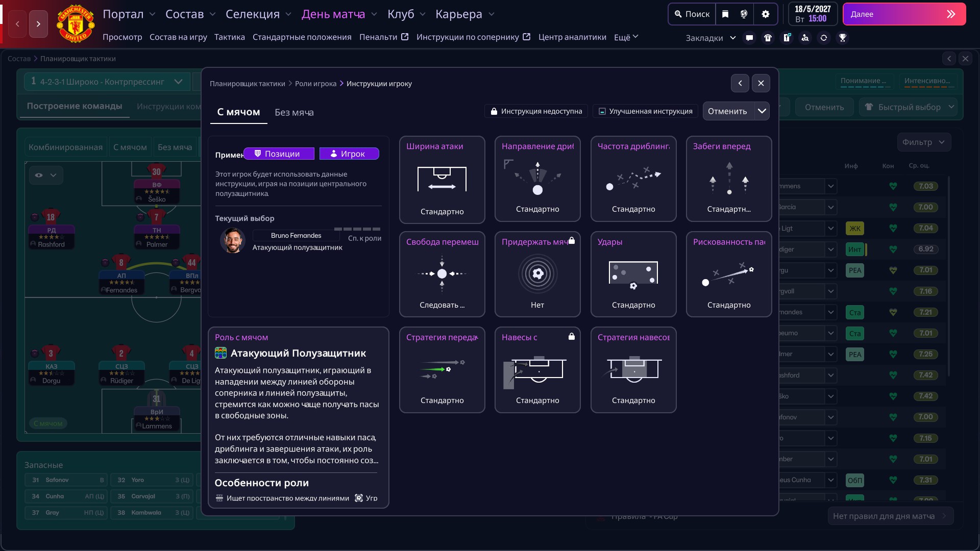Expand the Отменить dropdown arrow
This screenshot has width=980, height=551.
pos(762,111)
